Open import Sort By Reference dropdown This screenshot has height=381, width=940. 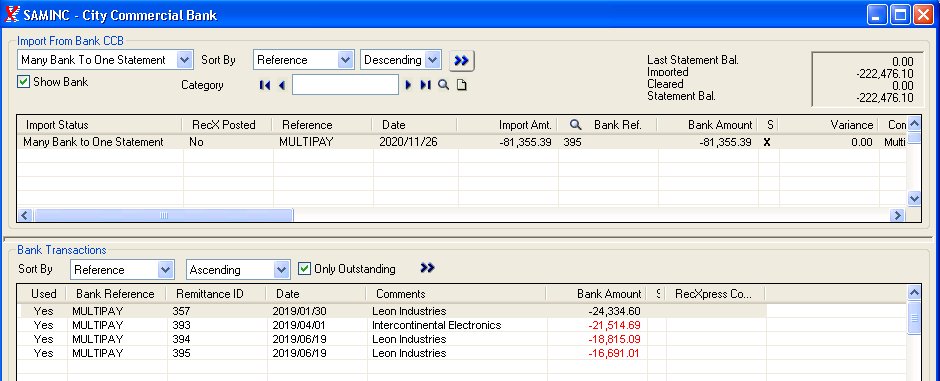[x=345, y=60]
